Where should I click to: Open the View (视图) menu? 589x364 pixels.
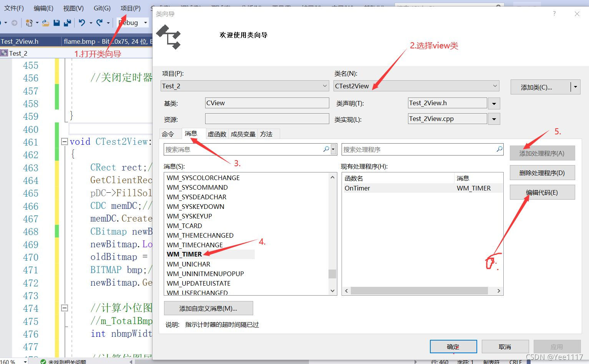(x=73, y=8)
